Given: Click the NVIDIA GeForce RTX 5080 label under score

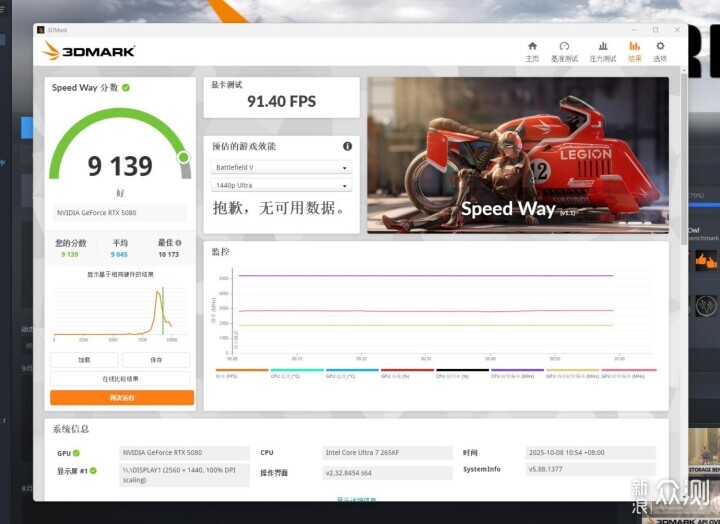Looking at the screenshot, I should pos(120,213).
